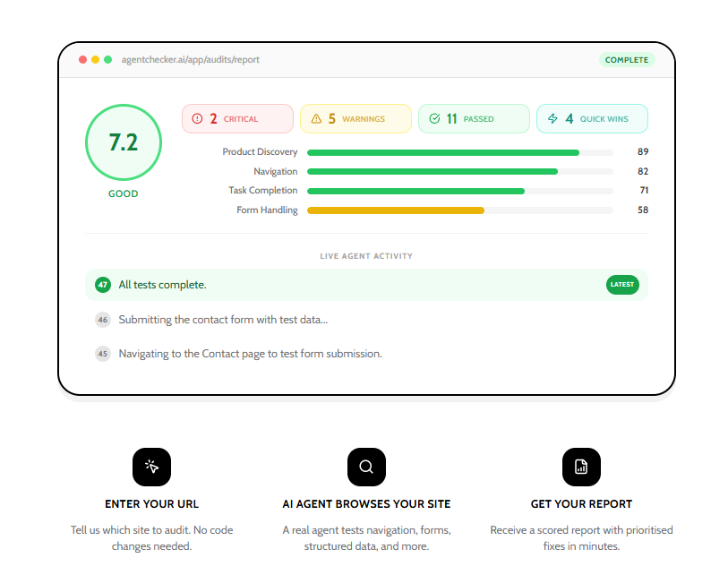This screenshot has height=575, width=728.
Task: Click the passed checkmark circle icon
Action: tap(434, 118)
